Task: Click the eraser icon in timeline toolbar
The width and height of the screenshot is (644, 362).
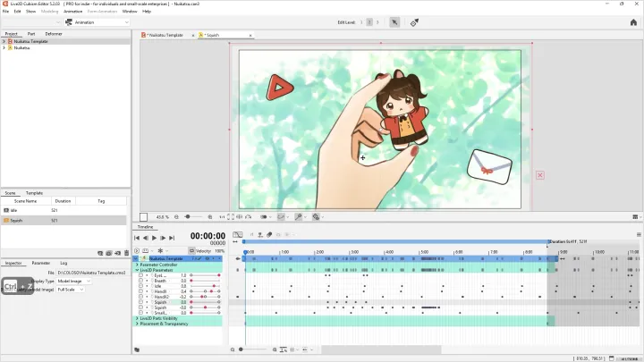Action: [x=269, y=235]
